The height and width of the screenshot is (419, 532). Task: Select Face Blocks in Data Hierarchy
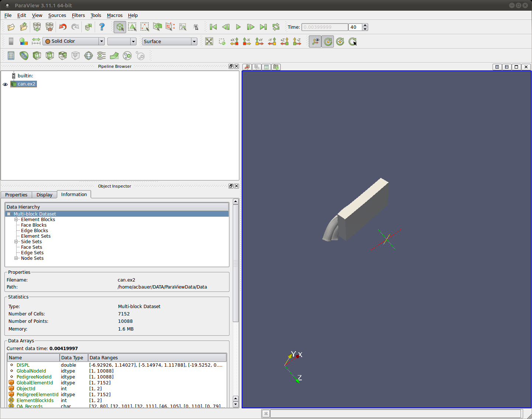(34, 225)
